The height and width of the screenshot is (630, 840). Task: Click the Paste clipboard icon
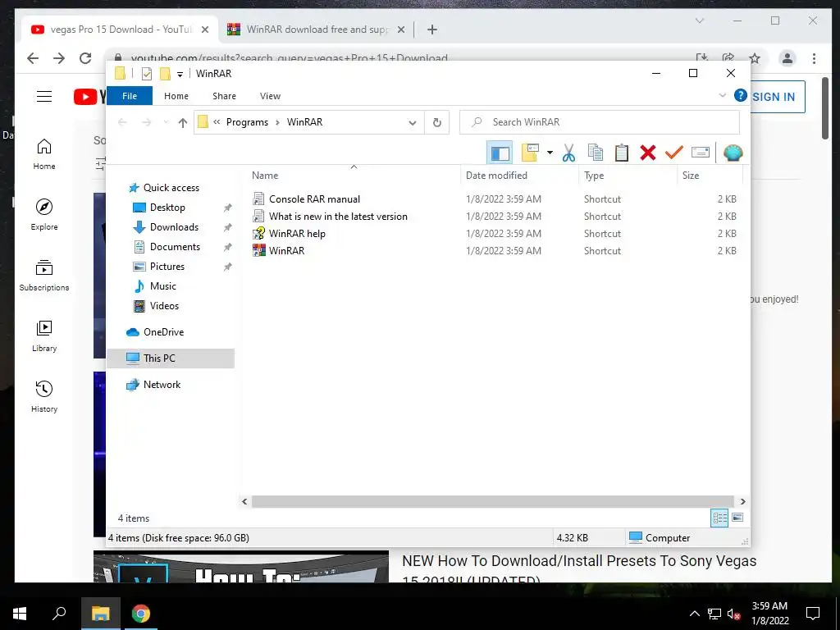[x=622, y=153]
